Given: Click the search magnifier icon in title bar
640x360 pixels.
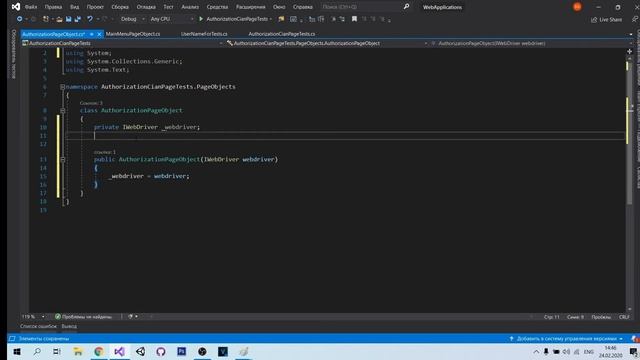Looking at the screenshot, I should coord(406,7).
